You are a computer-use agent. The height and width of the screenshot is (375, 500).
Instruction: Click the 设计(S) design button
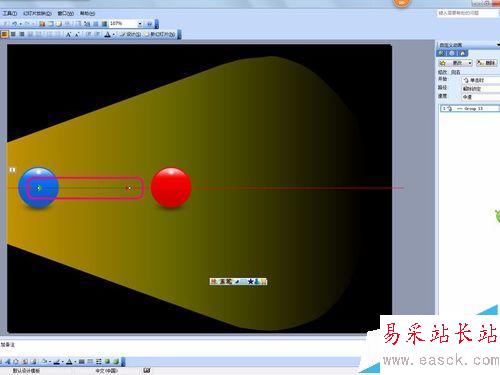tap(131, 34)
